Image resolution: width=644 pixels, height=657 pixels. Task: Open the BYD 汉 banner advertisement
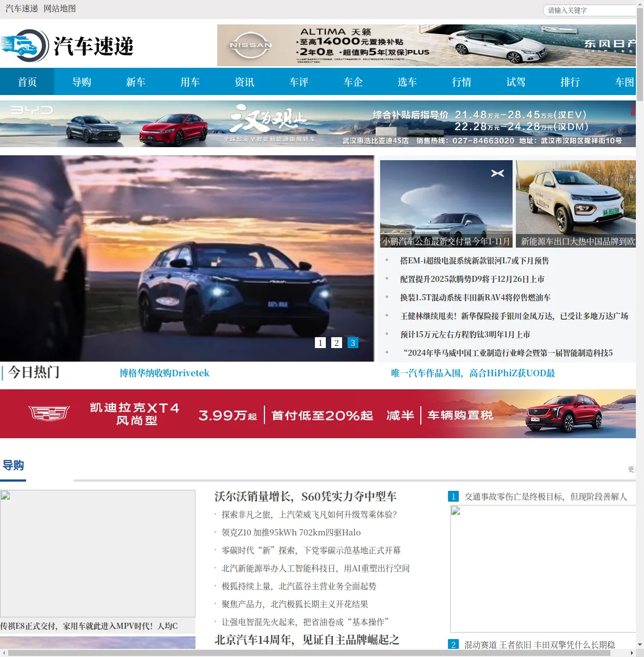(318, 124)
